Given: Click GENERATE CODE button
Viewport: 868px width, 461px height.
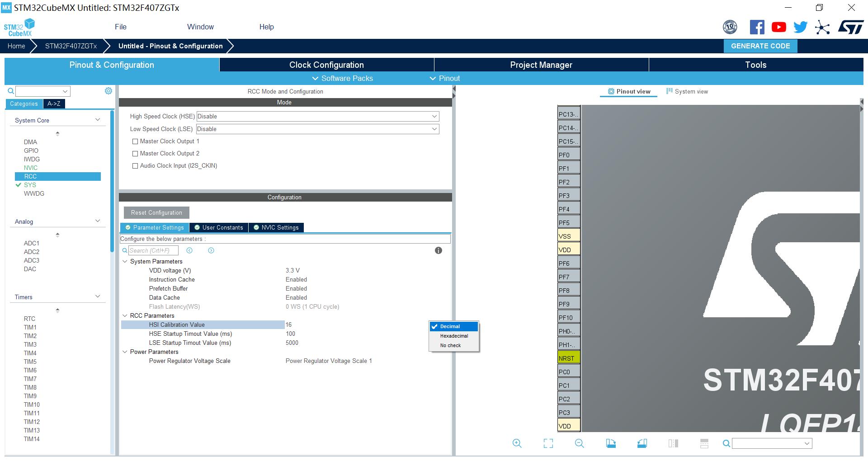Looking at the screenshot, I should [x=760, y=46].
